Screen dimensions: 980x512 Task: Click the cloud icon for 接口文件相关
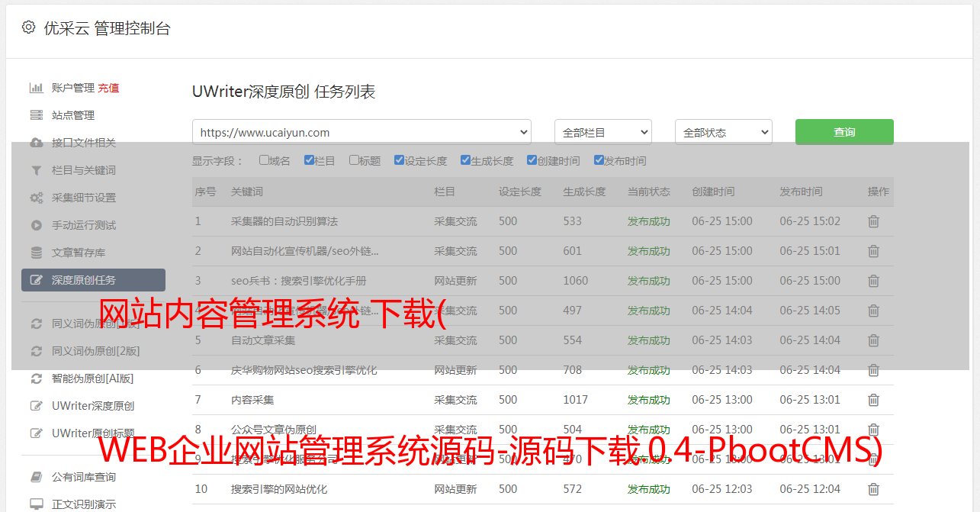(x=36, y=143)
